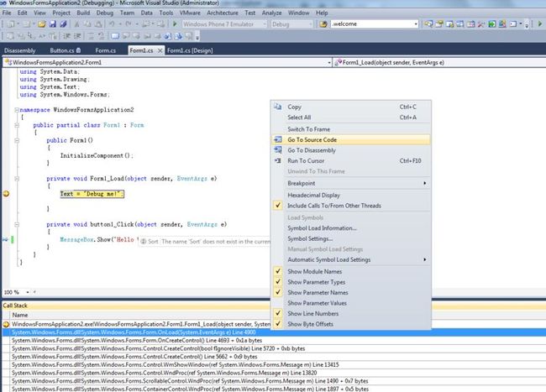Click the Undo arrow icon
The image size is (546, 392).
pos(112,24)
